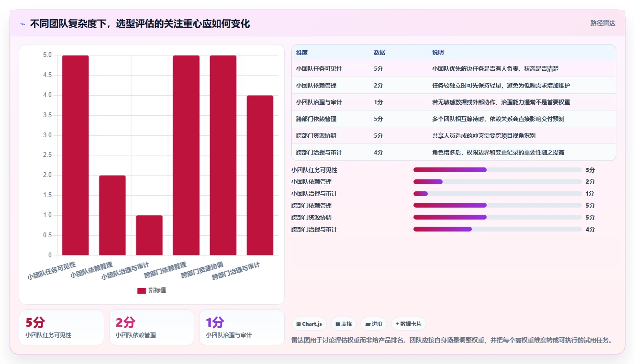This screenshot has height=364, width=635.
Task: Toggle the 指标值 legend swatch
Action: (x=142, y=290)
